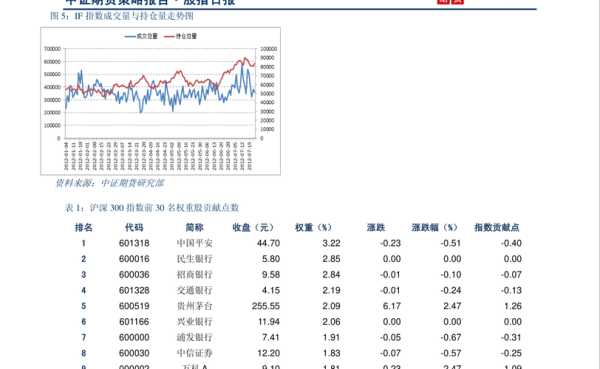Click the figure 5 caption about IF 指数成交量与持仓量走势图
This screenshot has height=369, width=600.
(122, 16)
